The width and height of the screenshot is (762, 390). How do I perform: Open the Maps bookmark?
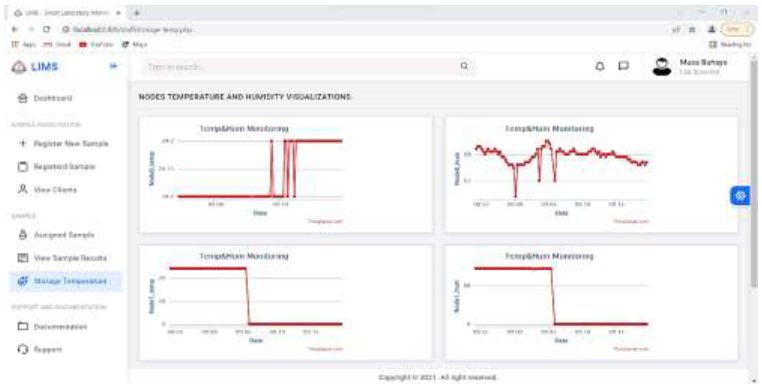[135, 44]
